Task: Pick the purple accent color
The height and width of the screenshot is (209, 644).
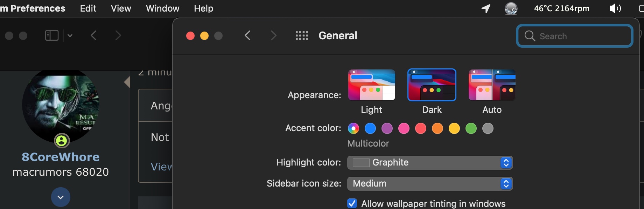Action: [x=387, y=128]
